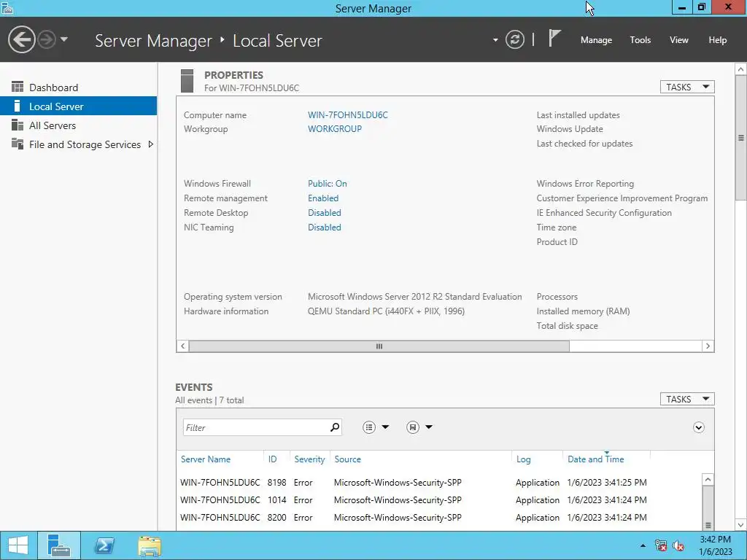This screenshot has width=747, height=560.
Task: Sort events by Severity column
Action: pyautogui.click(x=309, y=459)
